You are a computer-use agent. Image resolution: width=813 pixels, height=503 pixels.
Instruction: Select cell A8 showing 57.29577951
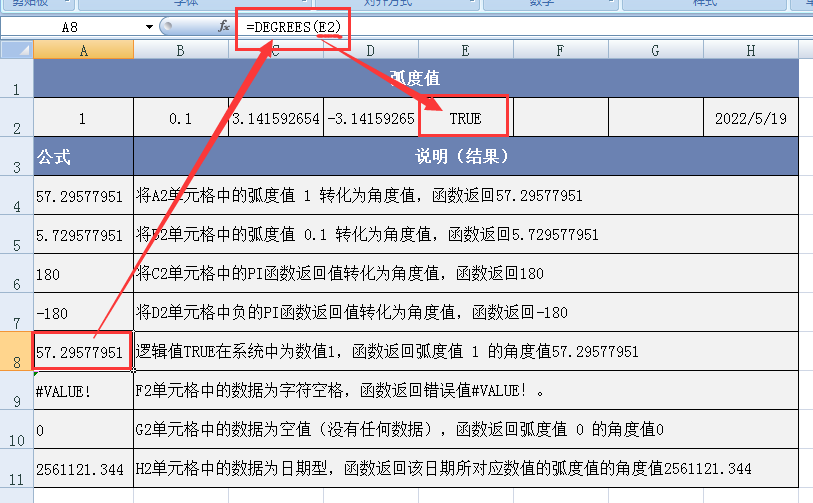pyautogui.click(x=83, y=351)
